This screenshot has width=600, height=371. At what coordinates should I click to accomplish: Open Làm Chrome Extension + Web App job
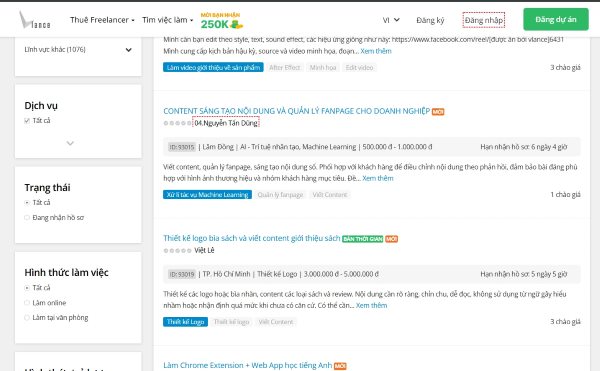[x=248, y=365]
